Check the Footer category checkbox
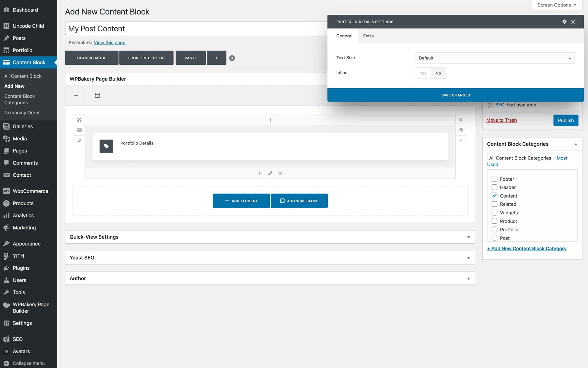 click(494, 179)
